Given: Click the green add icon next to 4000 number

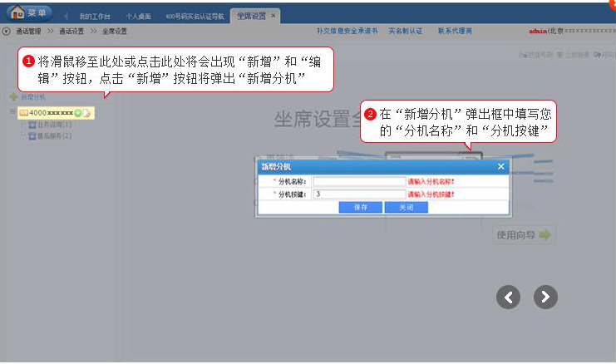Looking at the screenshot, I should click(x=78, y=112).
